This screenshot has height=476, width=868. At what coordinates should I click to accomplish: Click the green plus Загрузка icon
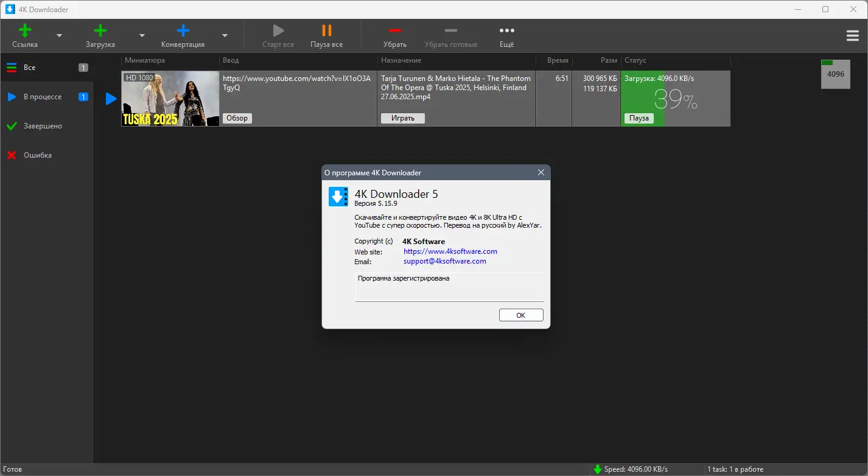[100, 30]
